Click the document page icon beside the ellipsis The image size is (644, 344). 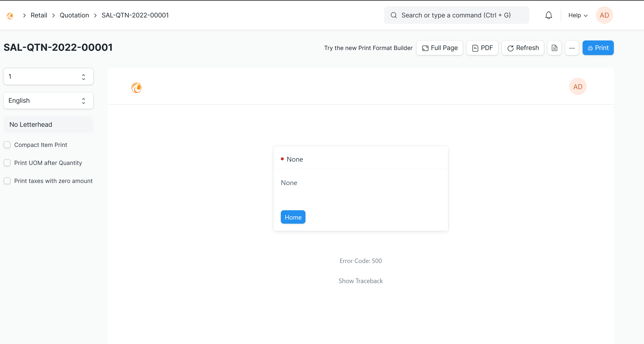click(x=555, y=48)
